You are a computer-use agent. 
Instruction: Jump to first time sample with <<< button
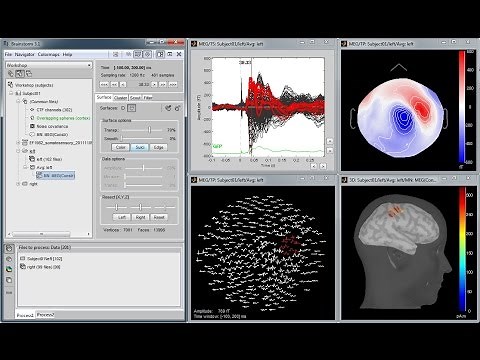104,85
